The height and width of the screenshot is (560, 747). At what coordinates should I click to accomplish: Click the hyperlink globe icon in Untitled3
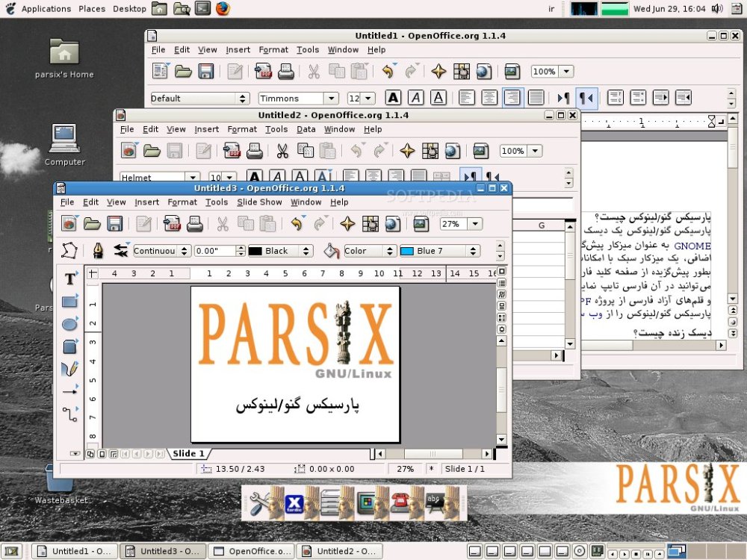pyautogui.click(x=393, y=223)
